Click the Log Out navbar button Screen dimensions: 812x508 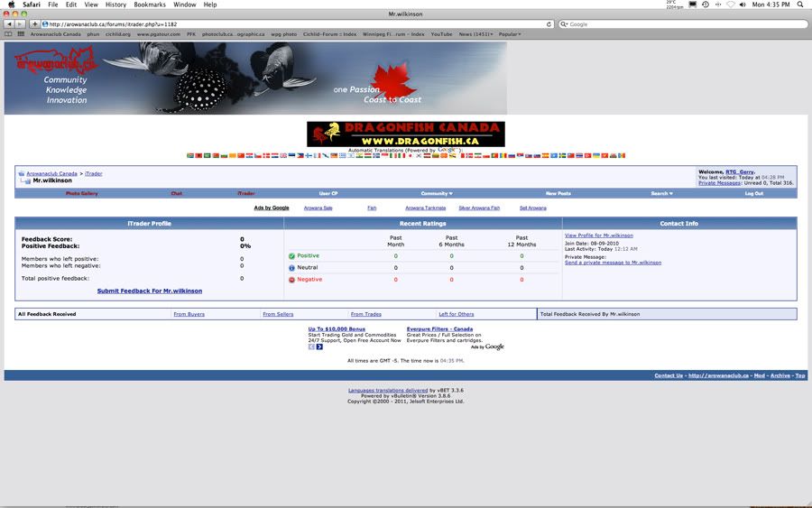pos(753,193)
